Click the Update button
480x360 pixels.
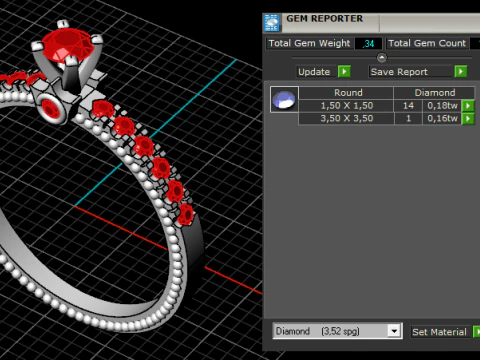(317, 72)
